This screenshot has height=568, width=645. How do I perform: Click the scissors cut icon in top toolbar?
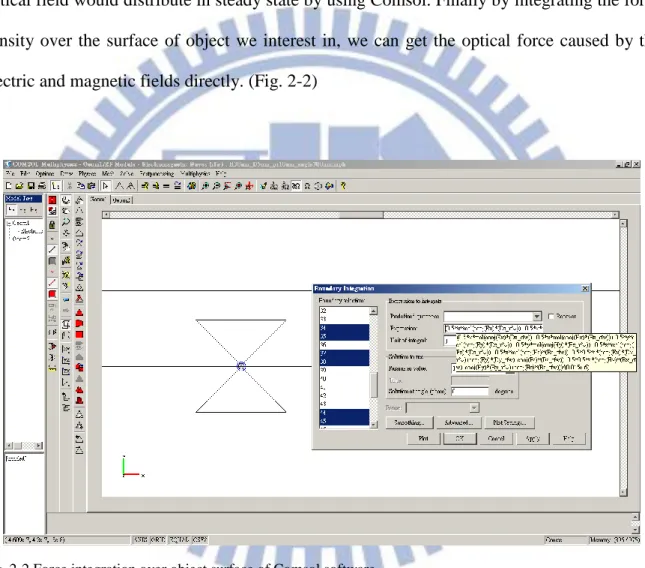[69, 186]
